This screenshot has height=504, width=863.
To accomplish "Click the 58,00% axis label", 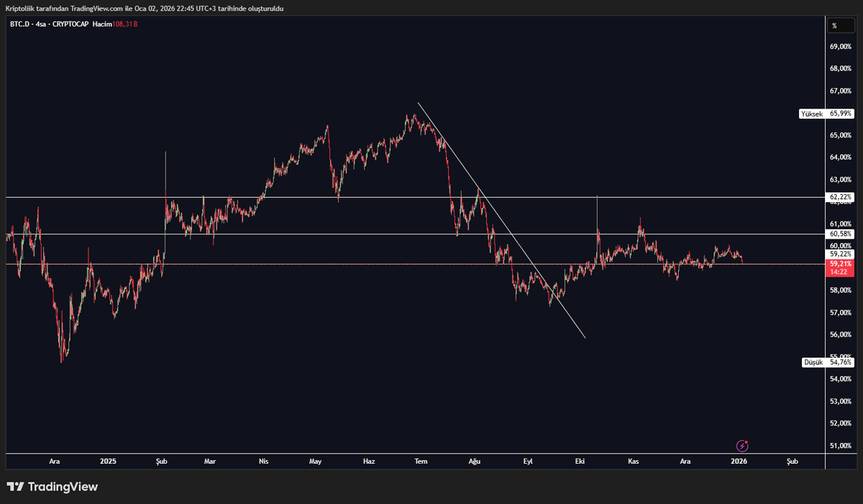I will coord(841,290).
